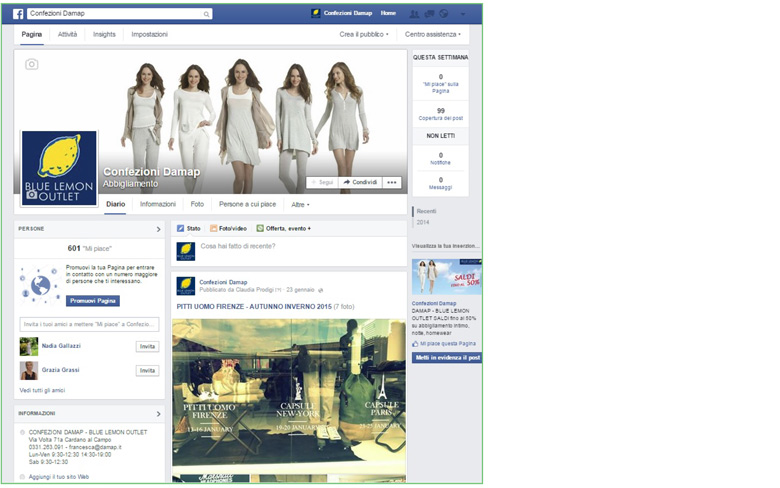The width and height of the screenshot is (780, 488).
Task: Open the Centro assistenza dropdown
Action: tap(433, 34)
